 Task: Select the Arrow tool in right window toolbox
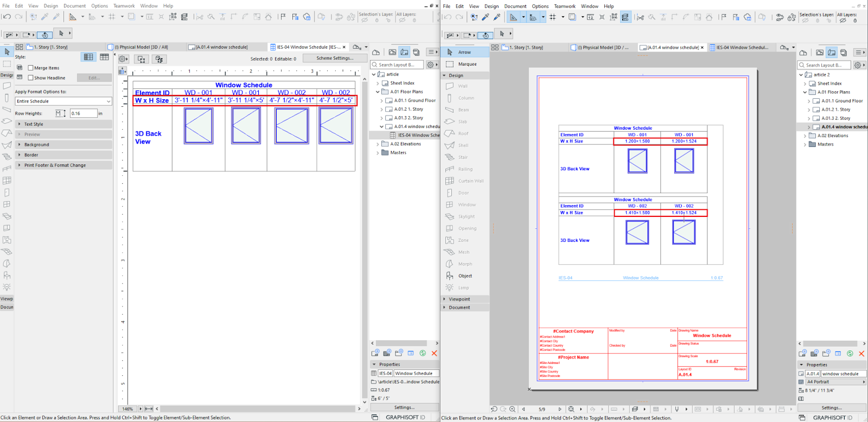465,52
